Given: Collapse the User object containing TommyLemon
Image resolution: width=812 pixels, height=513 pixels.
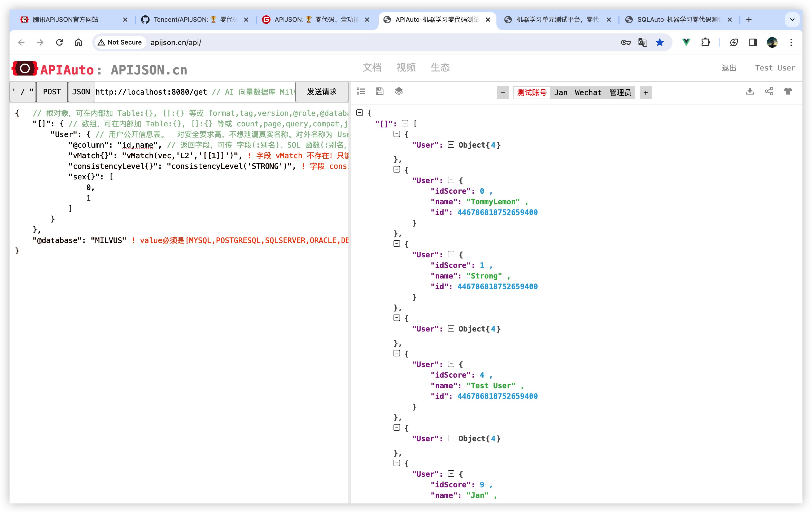Looking at the screenshot, I should coord(451,180).
